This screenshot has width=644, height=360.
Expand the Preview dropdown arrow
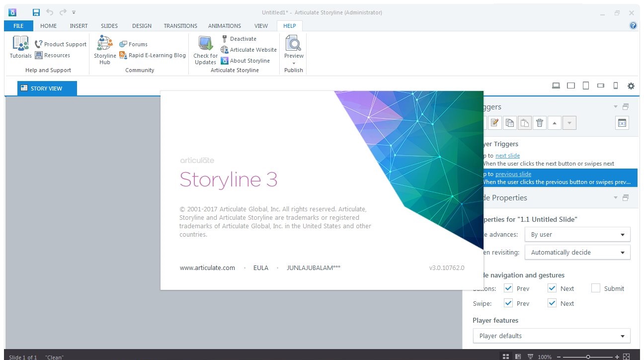pos(294,63)
